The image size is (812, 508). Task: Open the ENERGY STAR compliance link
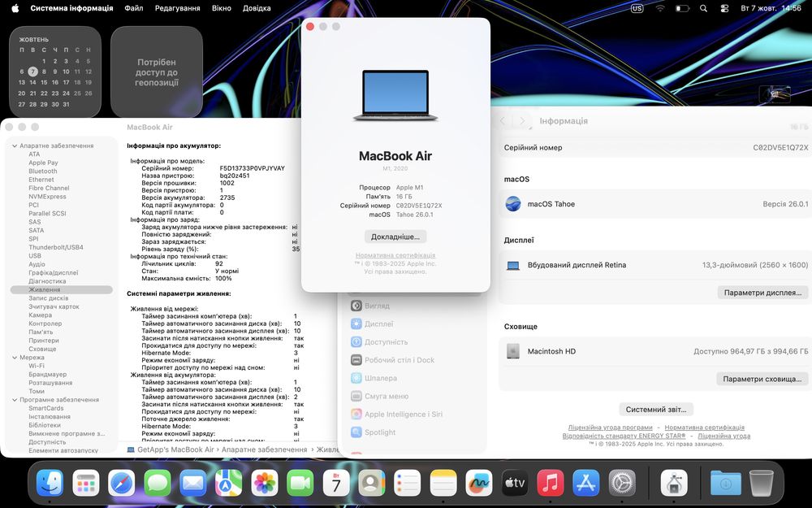[624, 436]
